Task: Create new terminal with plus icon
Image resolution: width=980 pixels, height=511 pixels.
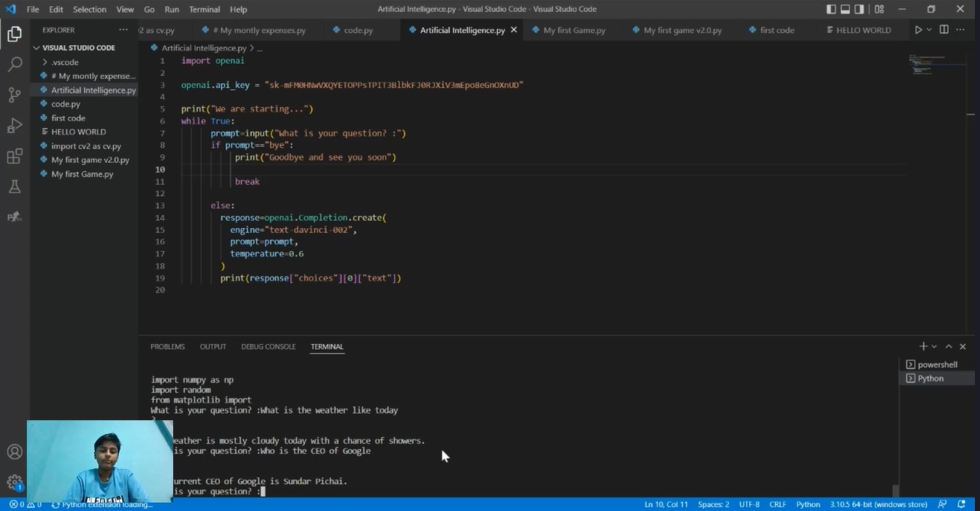Action: pos(923,347)
